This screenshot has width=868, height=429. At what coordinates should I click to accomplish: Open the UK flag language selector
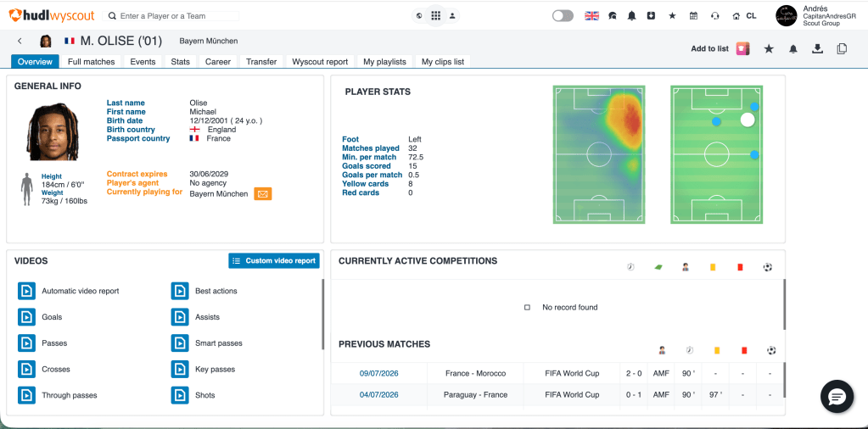coord(591,16)
